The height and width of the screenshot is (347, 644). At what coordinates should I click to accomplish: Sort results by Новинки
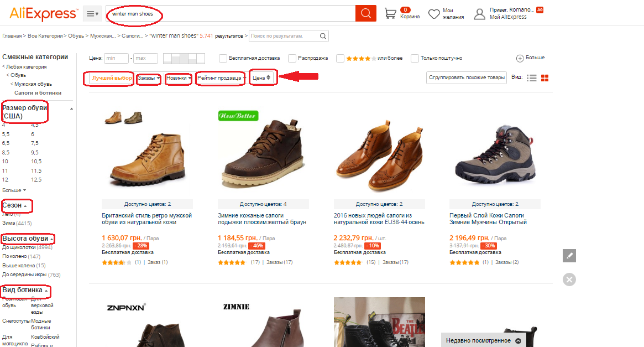(179, 78)
